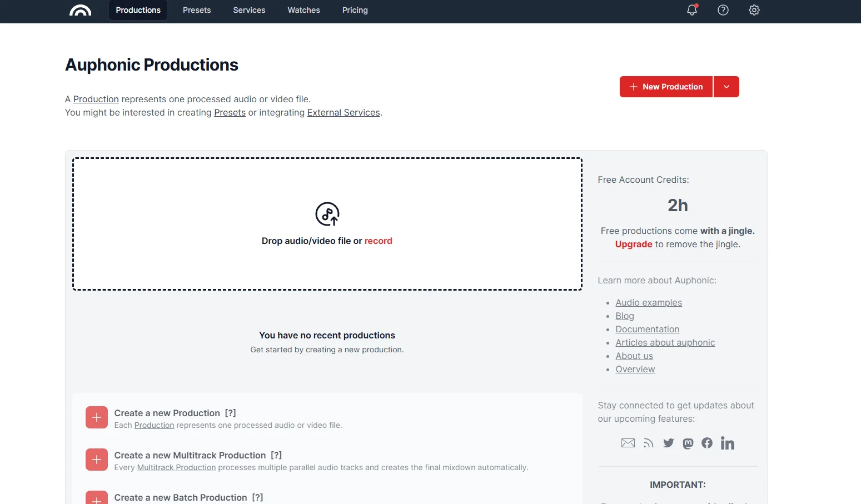861x504 pixels.
Task: Click the Auphonic Productions page title
Action: (x=152, y=65)
